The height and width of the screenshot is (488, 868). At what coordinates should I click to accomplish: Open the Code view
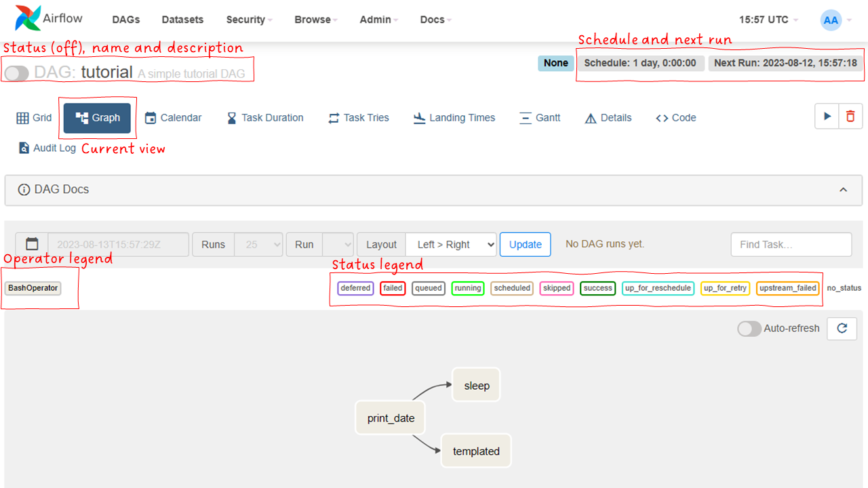point(676,118)
